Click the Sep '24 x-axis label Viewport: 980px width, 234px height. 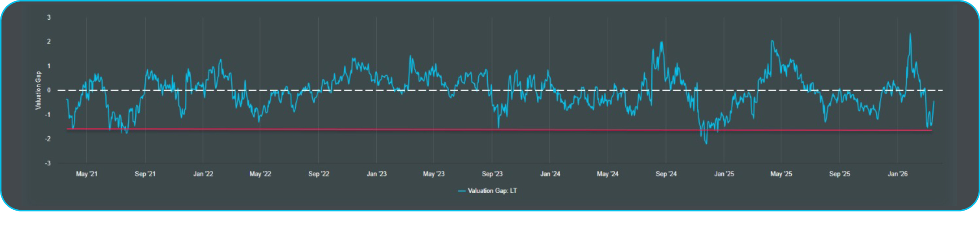pos(666,174)
